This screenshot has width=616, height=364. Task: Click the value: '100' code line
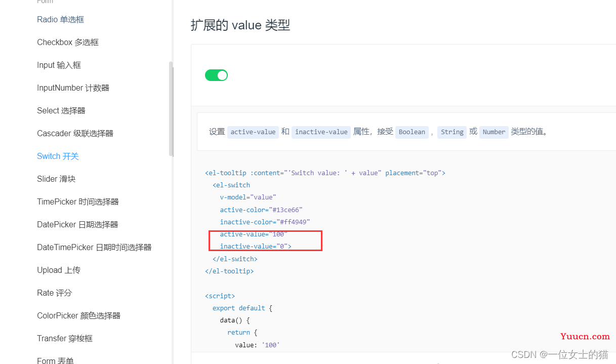click(x=258, y=345)
